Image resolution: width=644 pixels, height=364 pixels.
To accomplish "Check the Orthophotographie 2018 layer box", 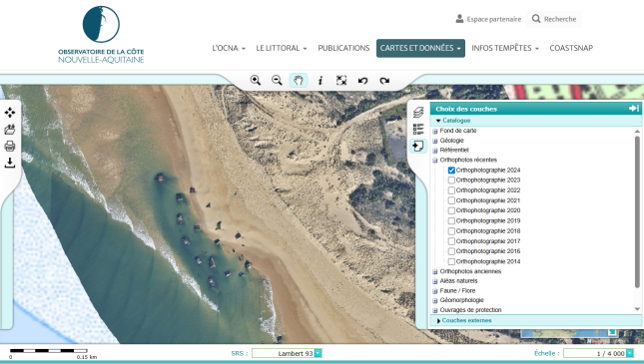I will point(451,231).
